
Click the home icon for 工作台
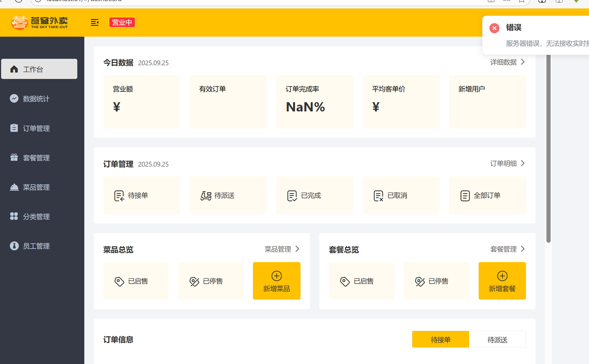coord(14,69)
